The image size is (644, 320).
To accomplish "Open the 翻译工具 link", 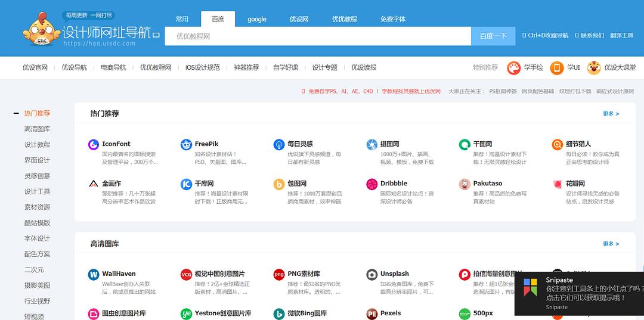I will click(622, 36).
